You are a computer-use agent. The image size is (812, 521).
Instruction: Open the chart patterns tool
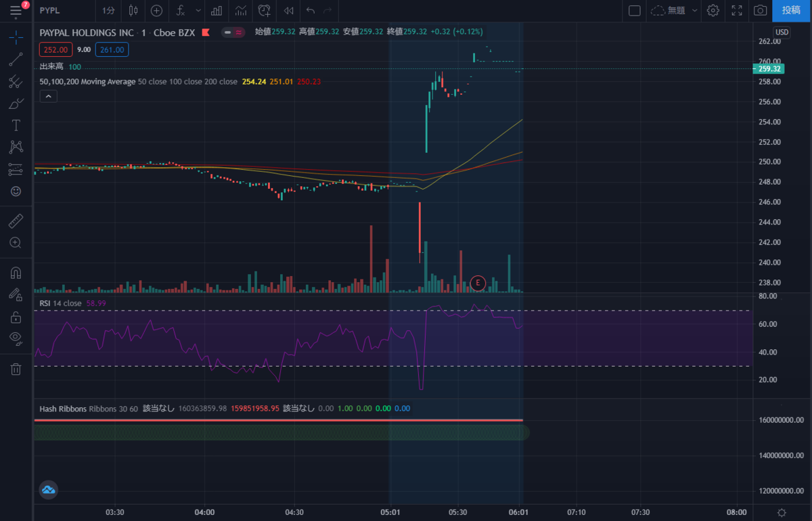click(x=16, y=147)
